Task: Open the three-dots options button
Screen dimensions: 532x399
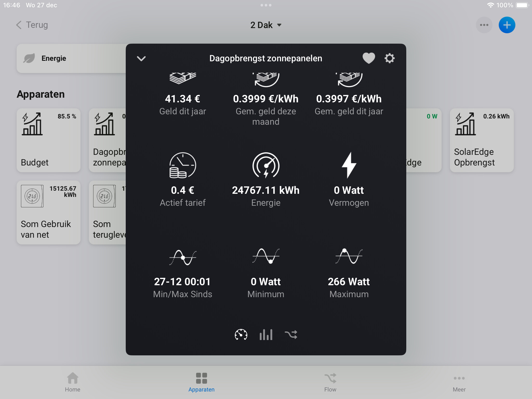Action: (x=484, y=25)
